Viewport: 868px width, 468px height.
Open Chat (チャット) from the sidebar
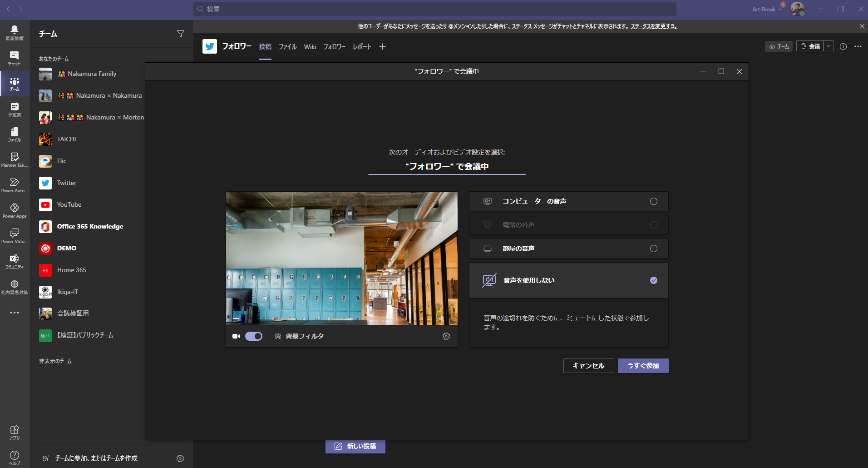[14, 58]
